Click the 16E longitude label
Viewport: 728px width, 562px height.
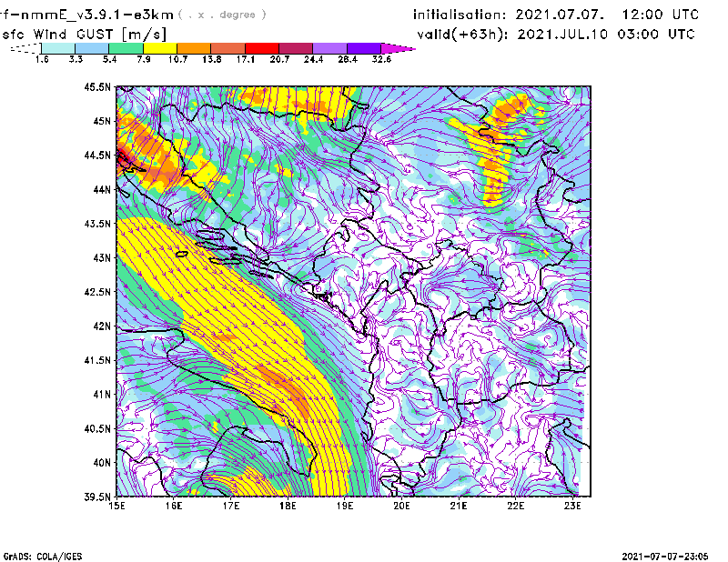coord(173,506)
